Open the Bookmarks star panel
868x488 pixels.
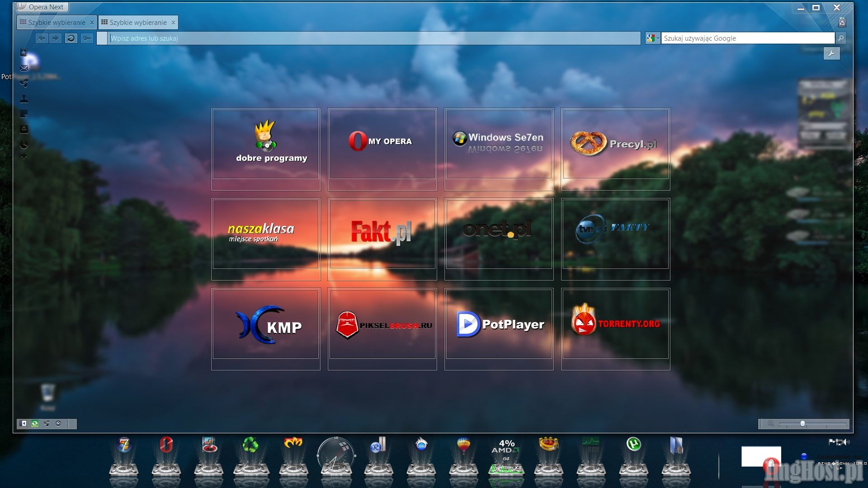point(24,52)
